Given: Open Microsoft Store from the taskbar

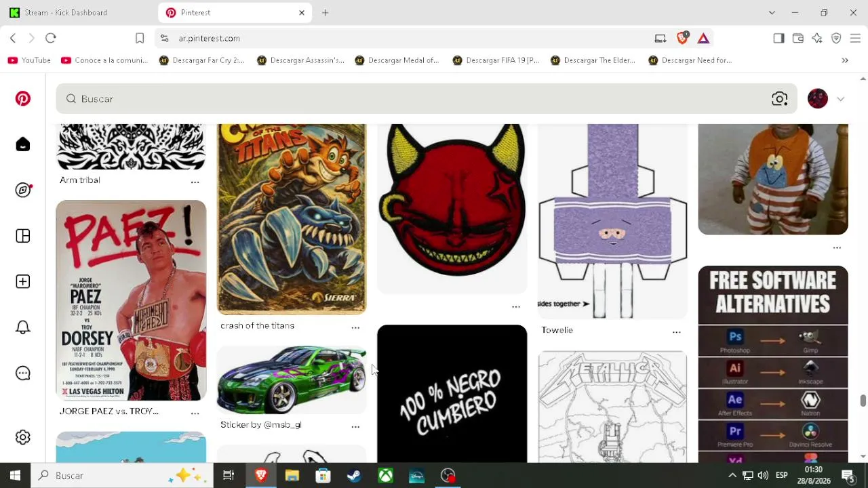Looking at the screenshot, I should 323,476.
